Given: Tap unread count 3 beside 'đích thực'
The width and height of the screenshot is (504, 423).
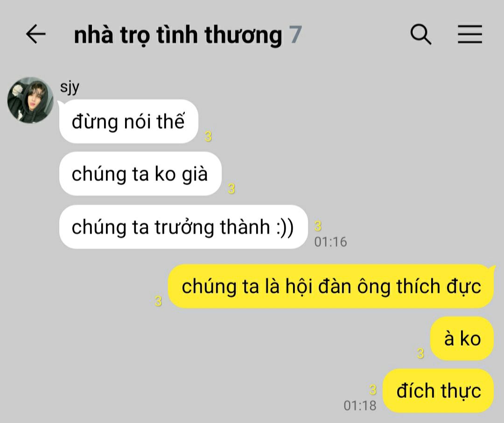Looking at the screenshot, I should tap(373, 390).
